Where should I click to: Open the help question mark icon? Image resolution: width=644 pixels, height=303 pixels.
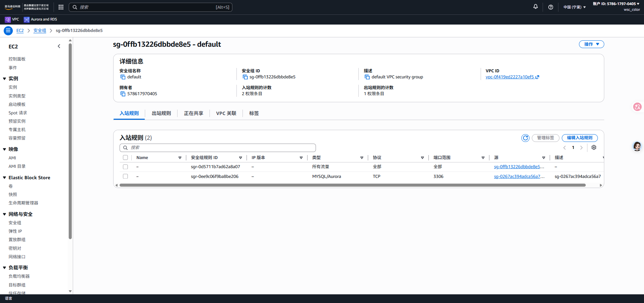pos(551,7)
